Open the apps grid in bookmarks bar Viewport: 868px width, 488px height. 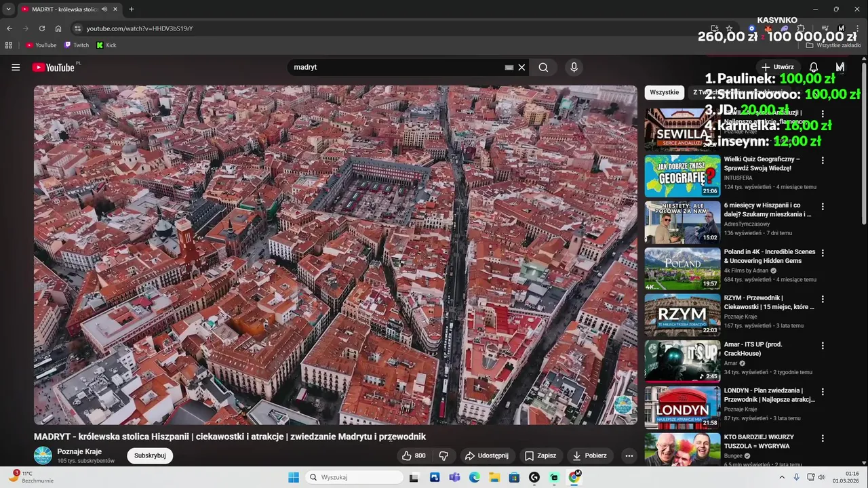[8, 45]
